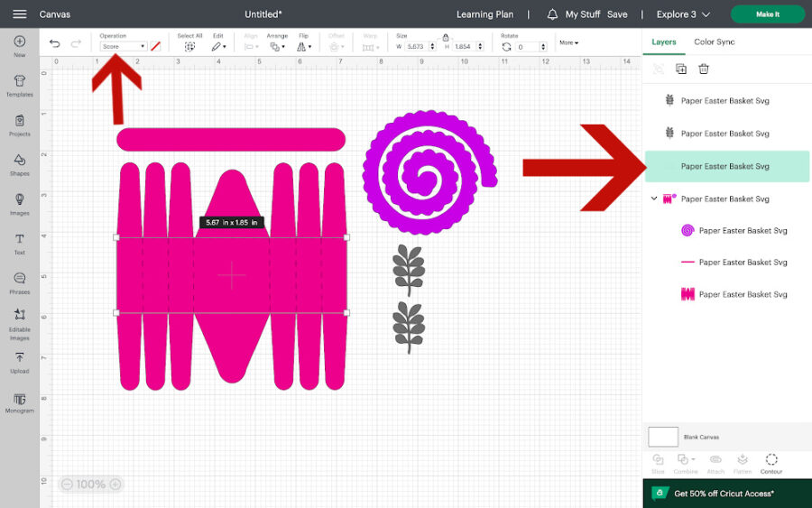Open the Operation dropdown set to Score
Viewport: 812px width, 508px height.
click(123, 46)
